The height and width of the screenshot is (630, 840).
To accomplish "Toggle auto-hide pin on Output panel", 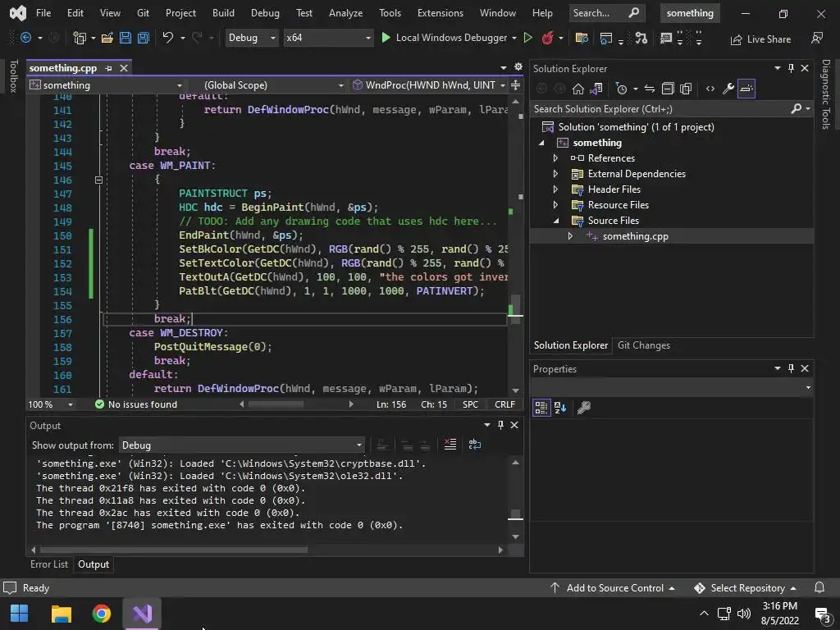I will click(500, 425).
